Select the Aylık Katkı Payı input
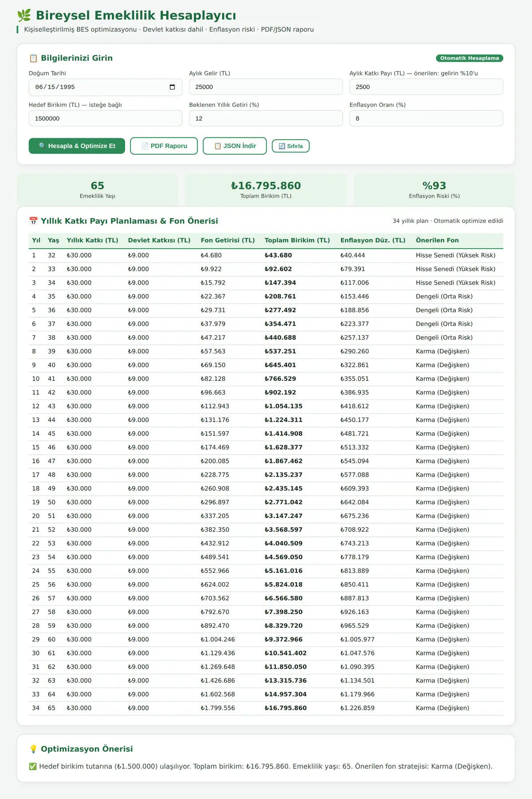This screenshot has width=532, height=799. click(x=426, y=87)
